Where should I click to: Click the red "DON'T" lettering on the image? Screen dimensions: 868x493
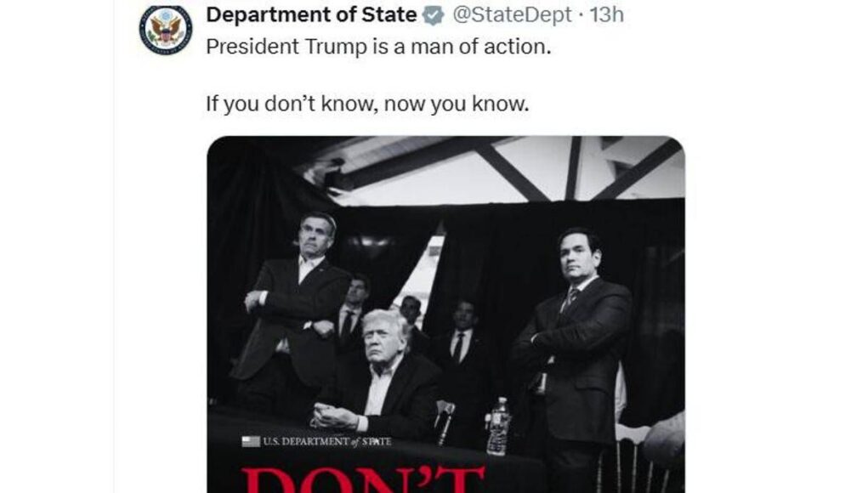364,478
